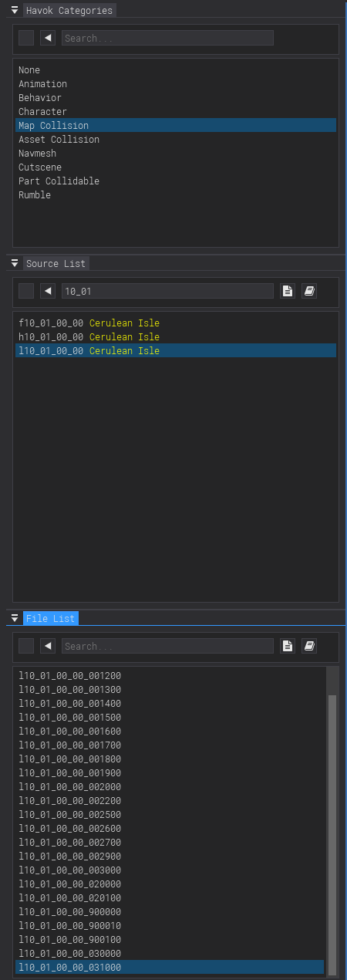The width and height of the screenshot is (347, 980).
Task: Collapse the File List panel triangle
Action: [x=14, y=618]
